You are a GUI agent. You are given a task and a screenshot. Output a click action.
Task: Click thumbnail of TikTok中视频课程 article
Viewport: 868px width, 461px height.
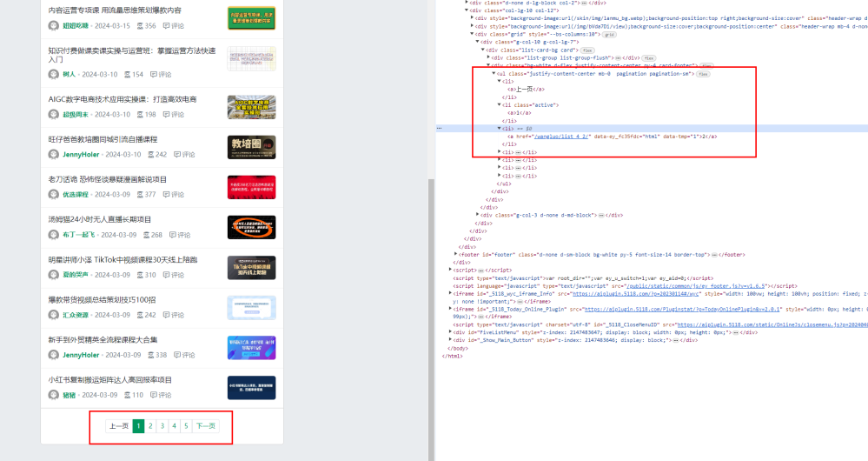click(x=251, y=268)
